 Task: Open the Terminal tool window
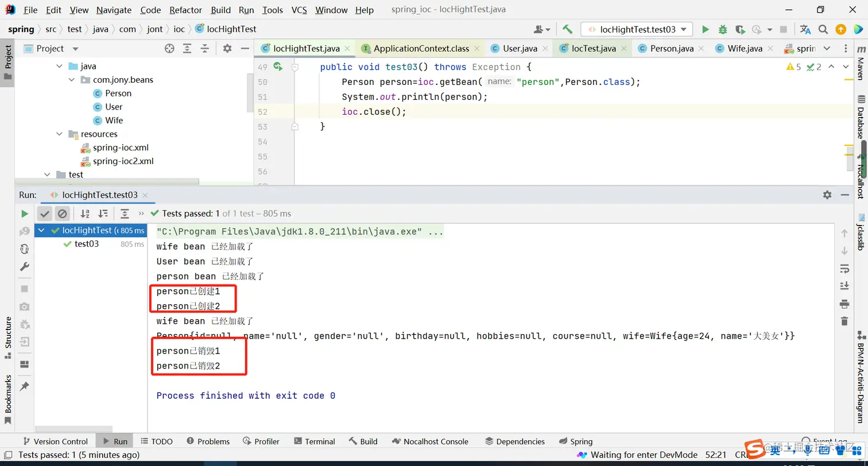314,441
